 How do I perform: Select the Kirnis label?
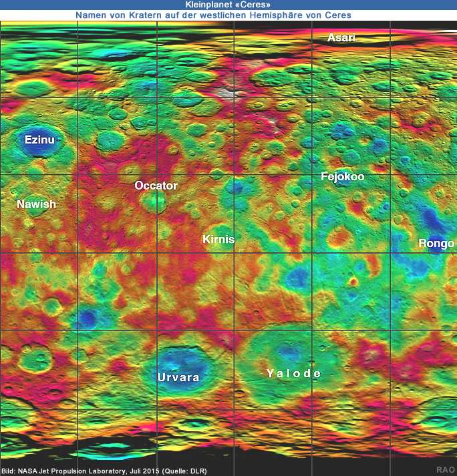(218, 239)
